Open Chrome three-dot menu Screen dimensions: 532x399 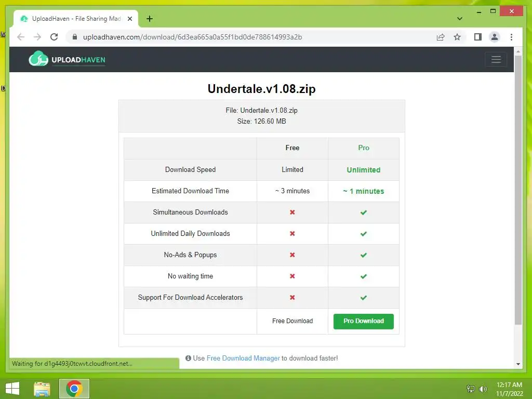coord(511,37)
